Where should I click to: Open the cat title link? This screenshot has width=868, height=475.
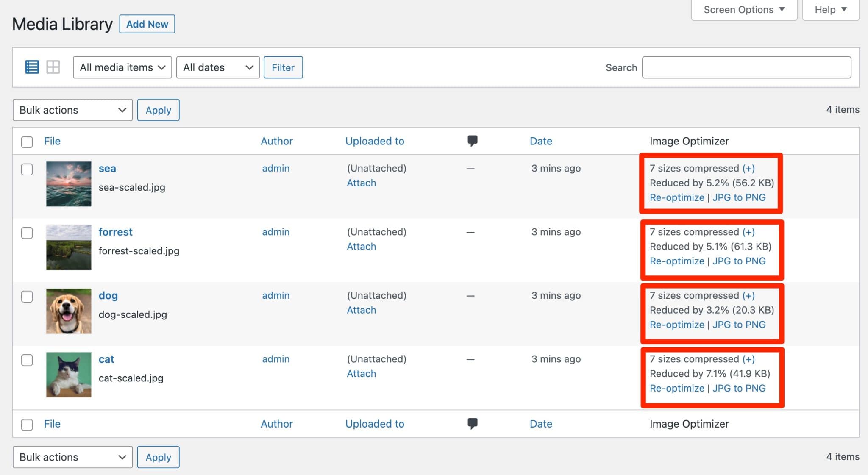(106, 359)
